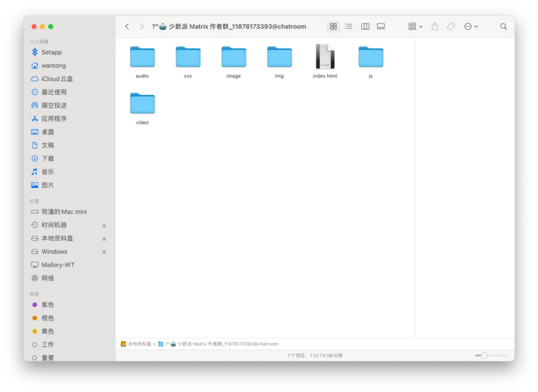538x392 pixels.
Task: Open 桌面 in sidebar
Action: pos(69,132)
